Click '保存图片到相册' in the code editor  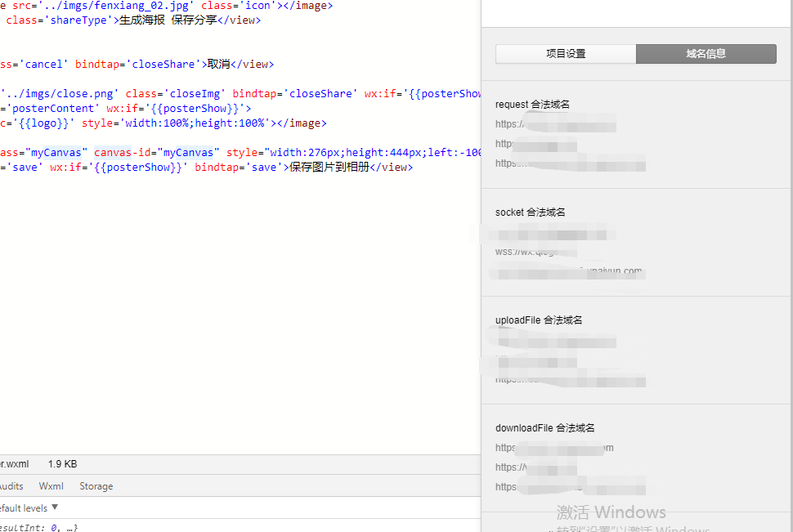329,167
